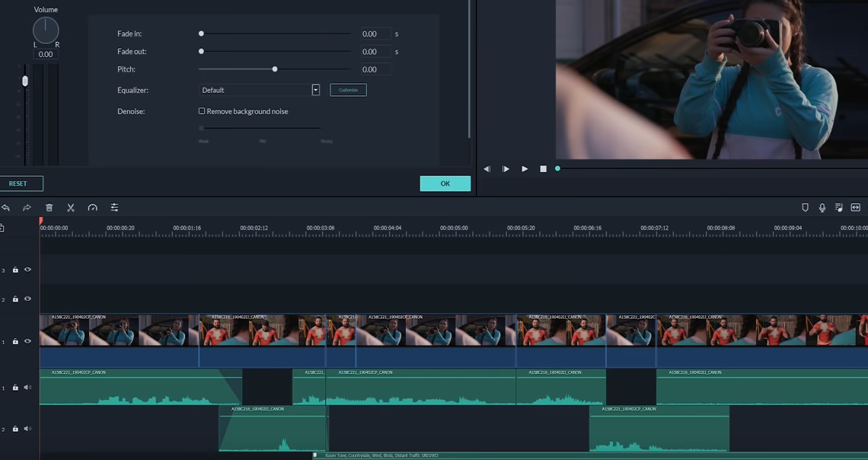Click the video preview image
868x460 pixels.
712,79
